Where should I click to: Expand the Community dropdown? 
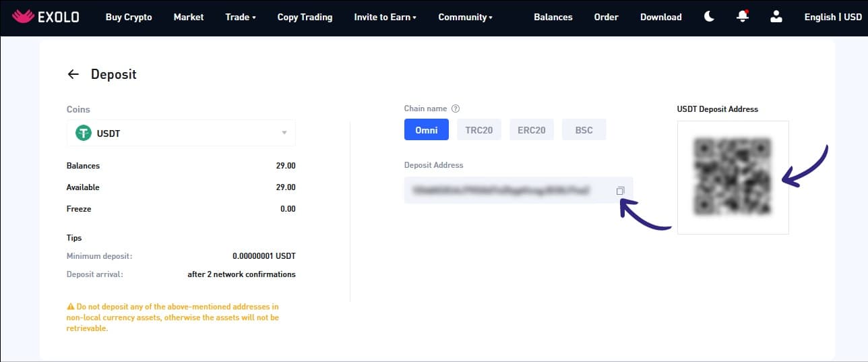pos(465,17)
